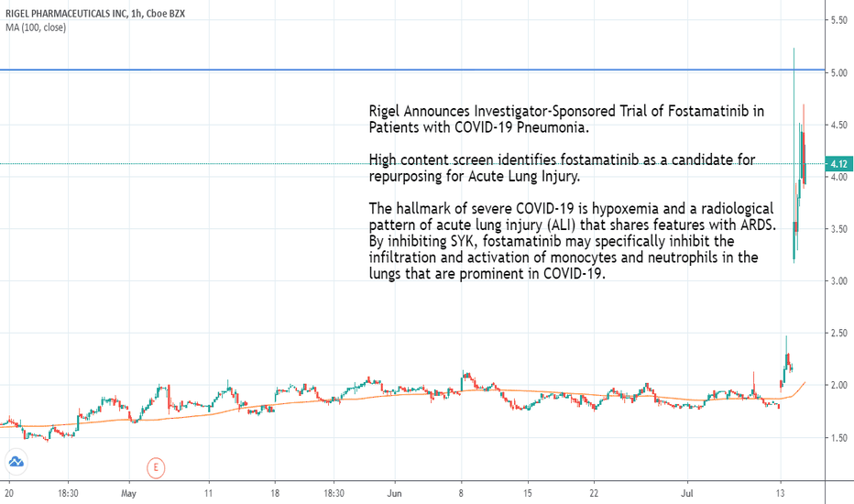This screenshot has width=854, height=504.
Task: Click the 'Rigel Announces Investigator-Sponsored Trial' text note
Action: click(x=566, y=119)
